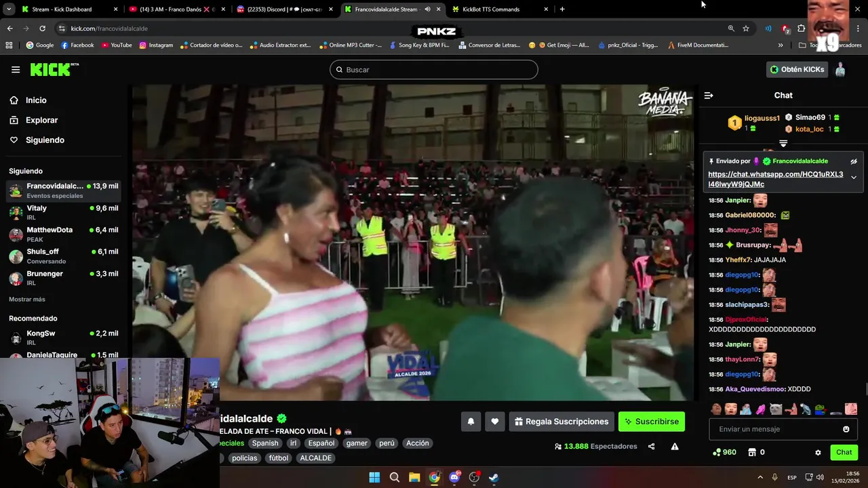
Task: Click Regala Suscripciones button
Action: coord(561,422)
